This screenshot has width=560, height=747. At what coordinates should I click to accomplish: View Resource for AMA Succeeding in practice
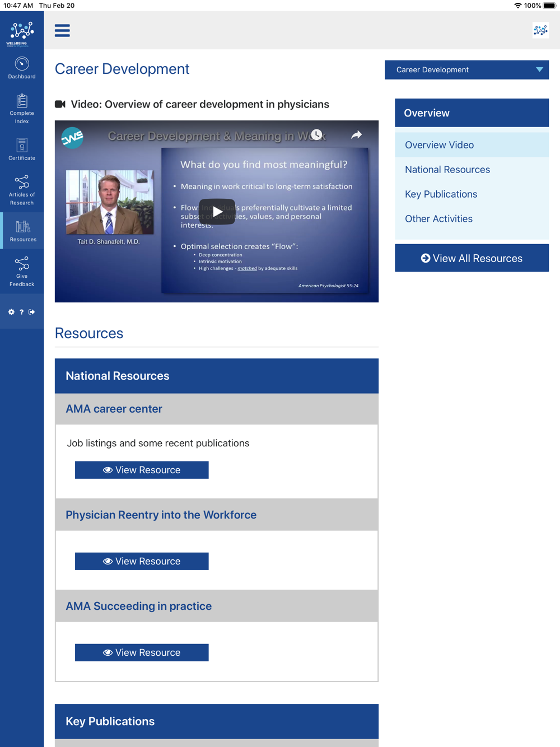[x=142, y=652]
